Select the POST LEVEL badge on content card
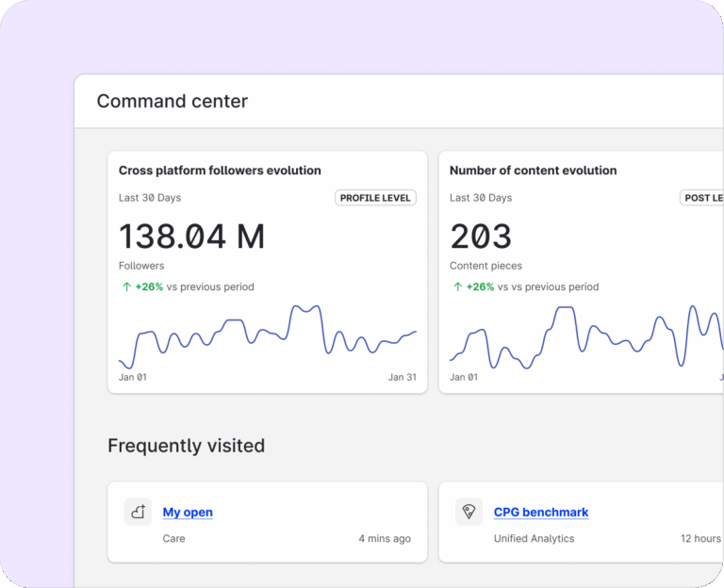The height and width of the screenshot is (588, 724). [x=702, y=198]
